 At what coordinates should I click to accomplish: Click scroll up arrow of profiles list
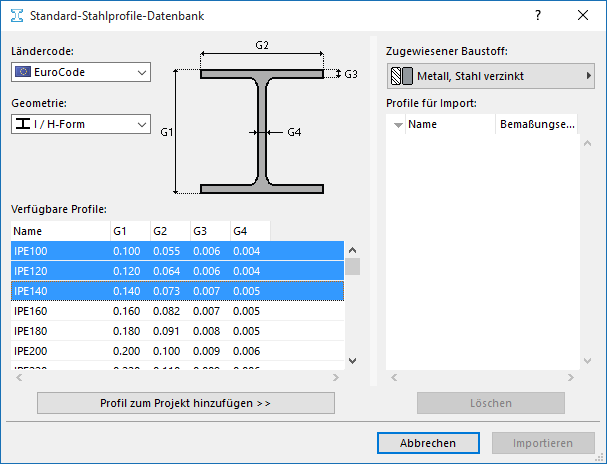[352, 250]
